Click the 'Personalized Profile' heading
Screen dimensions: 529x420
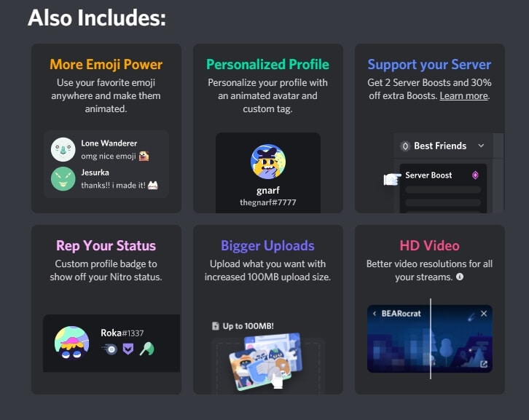click(268, 64)
